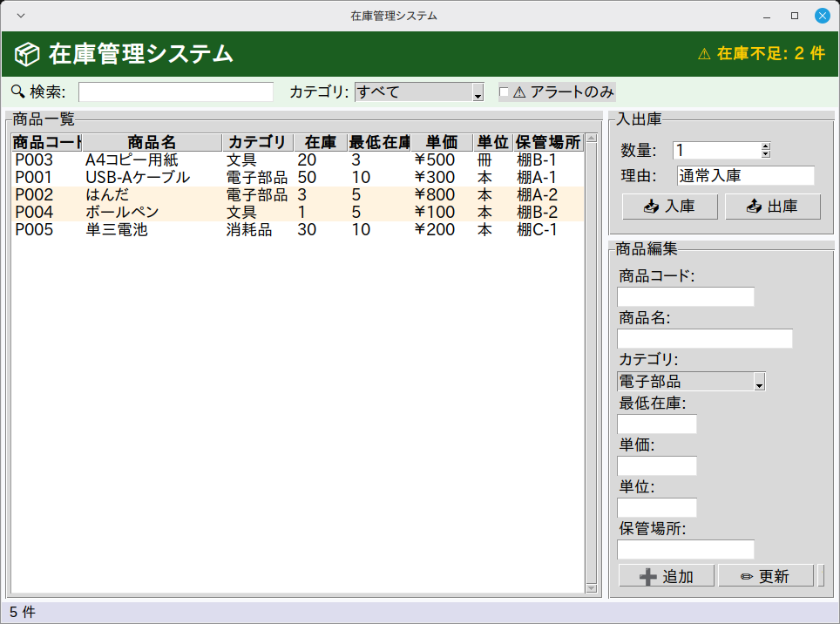
Task: Select the P003 row
Action: click(298, 160)
